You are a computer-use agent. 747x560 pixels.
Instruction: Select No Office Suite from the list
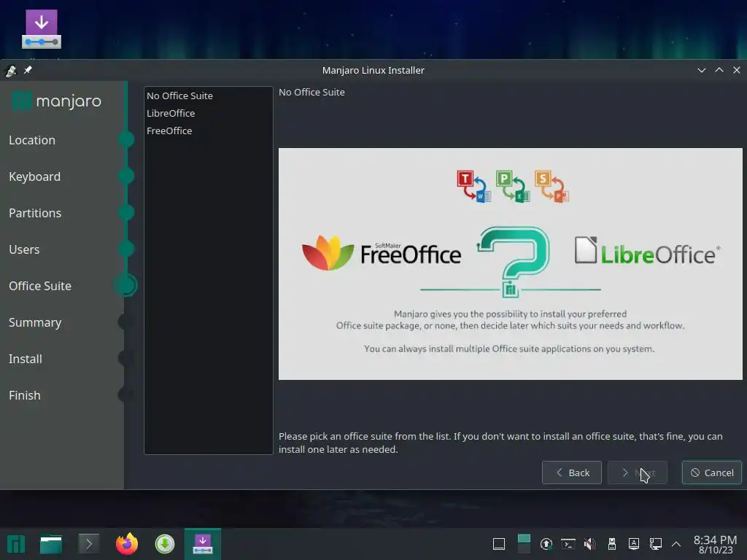coord(208,96)
